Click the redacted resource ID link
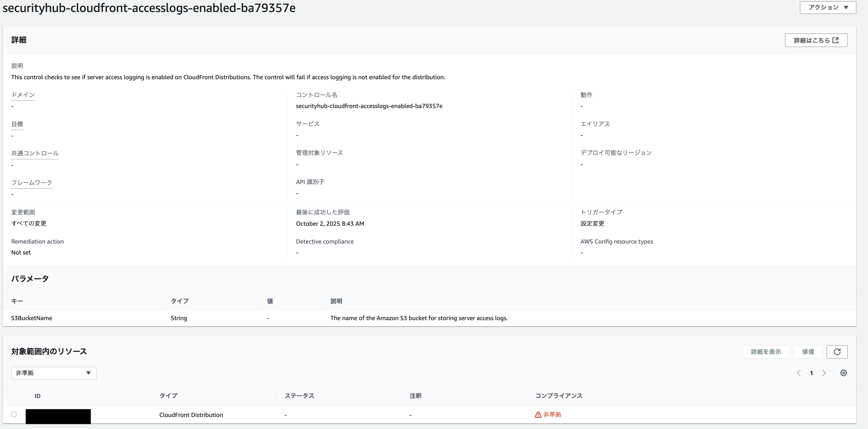This screenshot has height=429, width=868. tap(58, 416)
